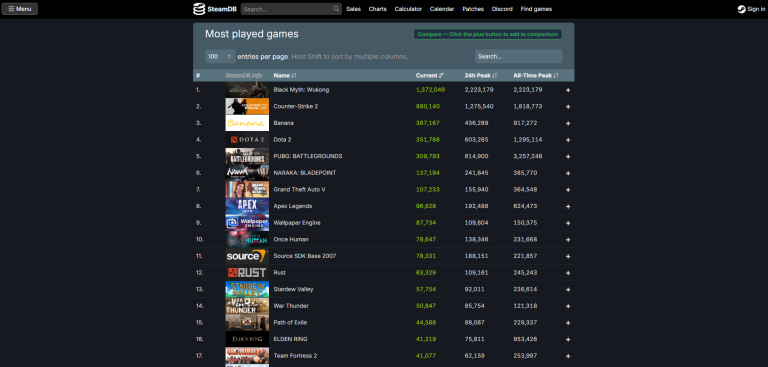Add Stardew Valley to comparison using plus

(x=568, y=290)
